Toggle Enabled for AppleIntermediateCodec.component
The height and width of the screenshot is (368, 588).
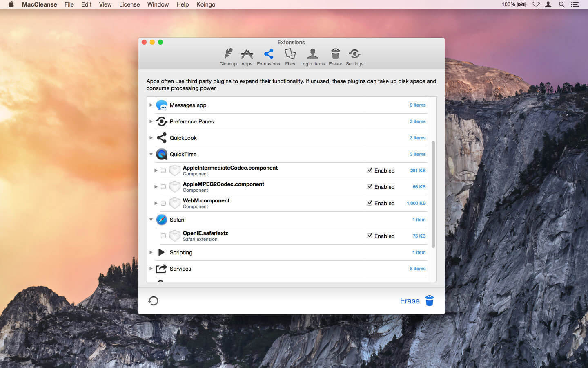[x=370, y=170]
